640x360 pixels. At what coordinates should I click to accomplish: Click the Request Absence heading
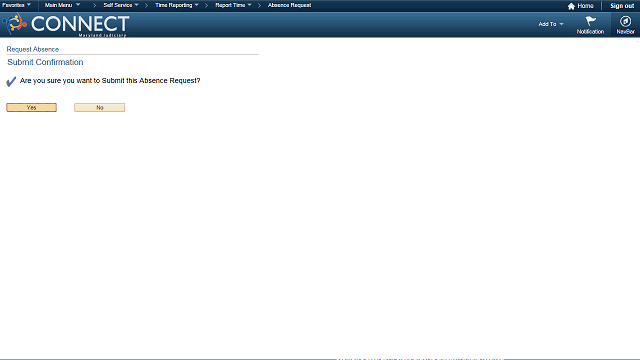(33, 49)
